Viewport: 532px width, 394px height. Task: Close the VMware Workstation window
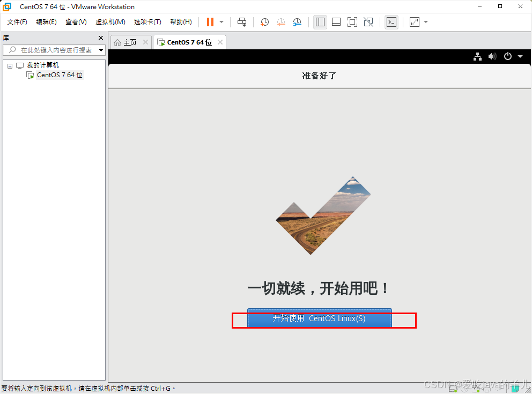520,6
